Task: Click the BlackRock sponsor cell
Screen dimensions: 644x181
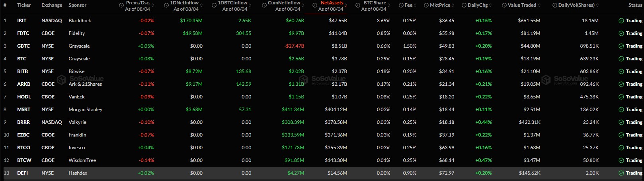Action: click(80, 21)
